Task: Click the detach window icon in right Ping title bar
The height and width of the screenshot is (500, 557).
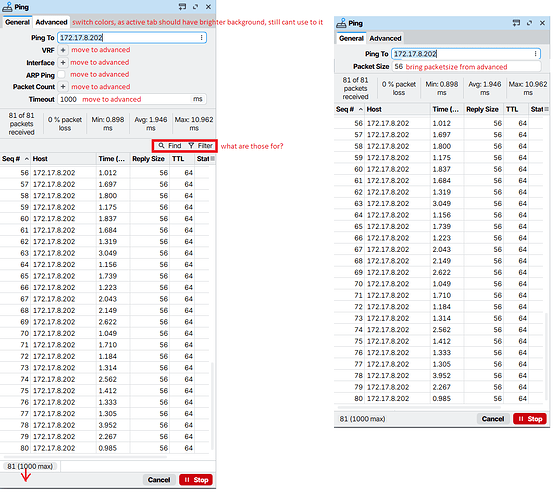Action: (x=516, y=23)
